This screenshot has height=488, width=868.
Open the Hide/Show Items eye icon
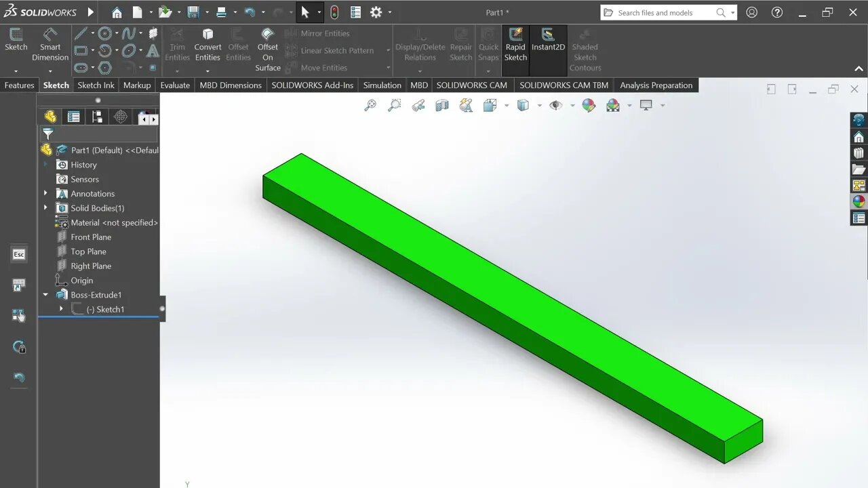tap(555, 105)
